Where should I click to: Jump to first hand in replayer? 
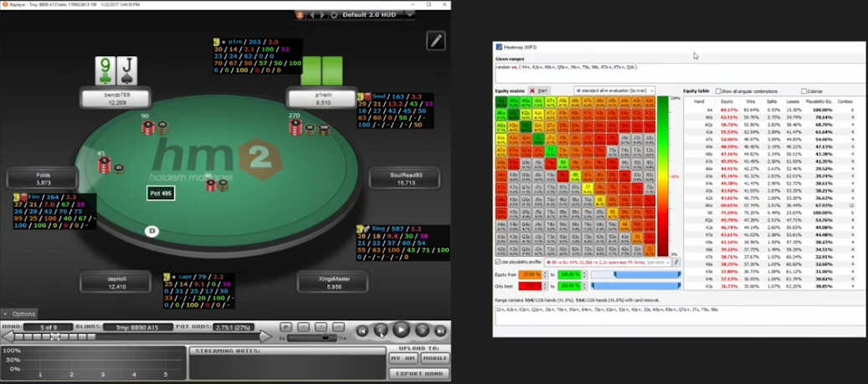(362, 331)
